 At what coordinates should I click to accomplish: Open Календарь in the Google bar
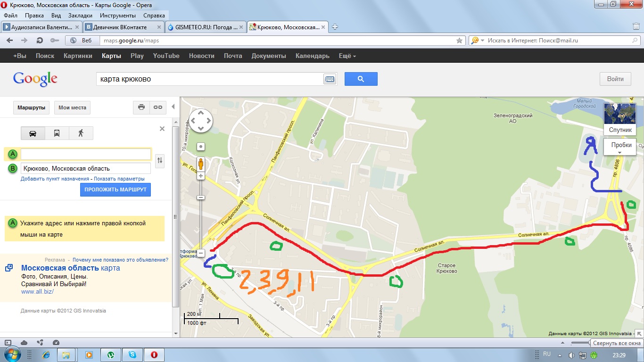point(313,56)
